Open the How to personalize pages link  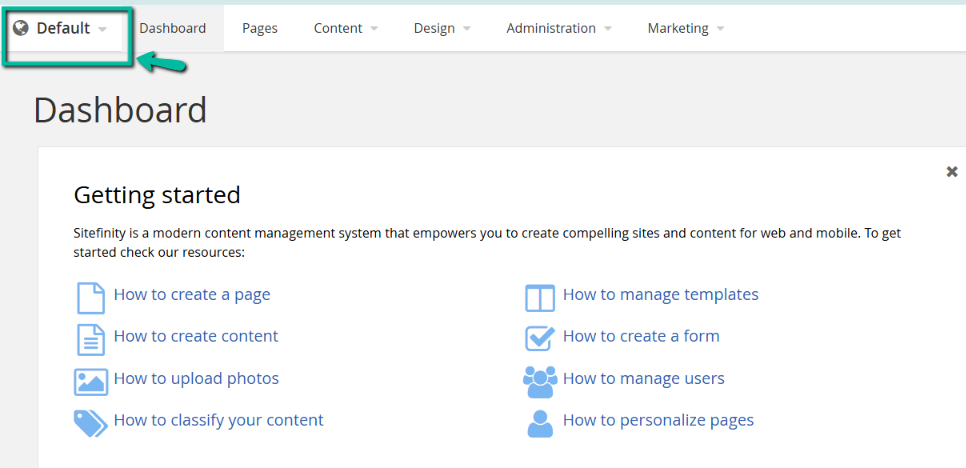coord(659,420)
